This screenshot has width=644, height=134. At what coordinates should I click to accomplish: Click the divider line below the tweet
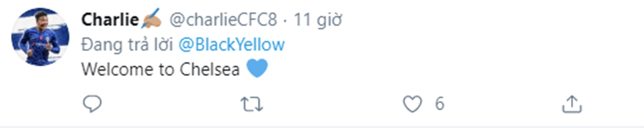(x=322, y=127)
